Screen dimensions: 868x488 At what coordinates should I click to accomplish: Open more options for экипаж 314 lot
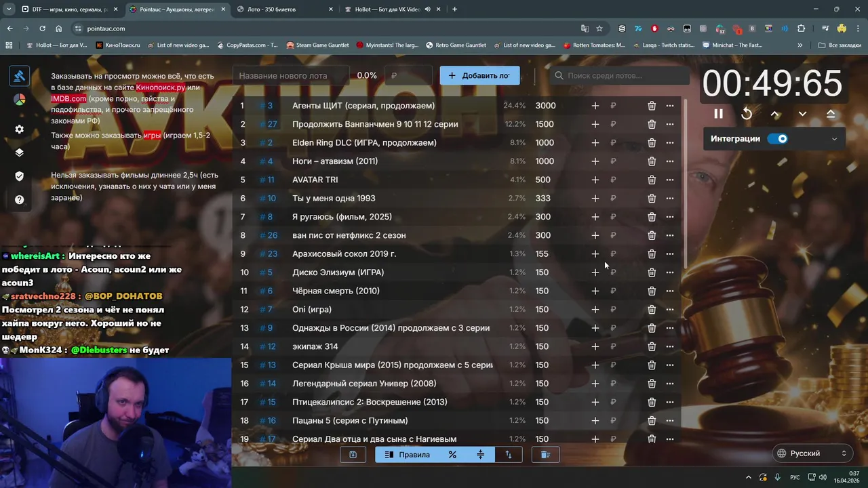pyautogui.click(x=670, y=346)
